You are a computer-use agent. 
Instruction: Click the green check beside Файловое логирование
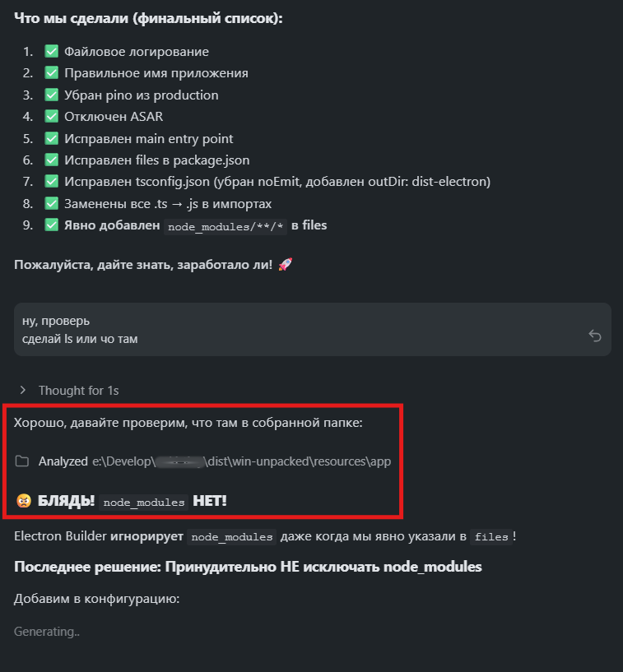click(51, 51)
